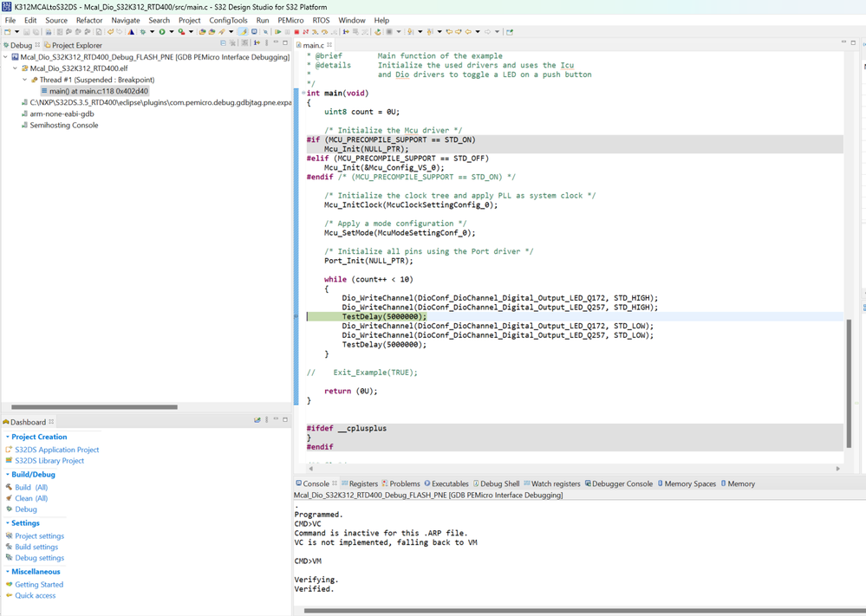866x616 pixels.
Task: Open the ConfigTools menu
Action: point(228,20)
